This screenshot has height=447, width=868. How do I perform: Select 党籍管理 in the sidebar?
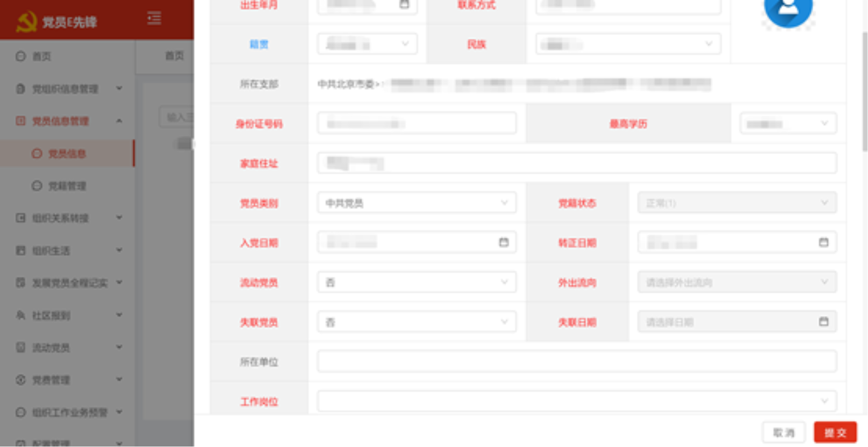coord(67,186)
